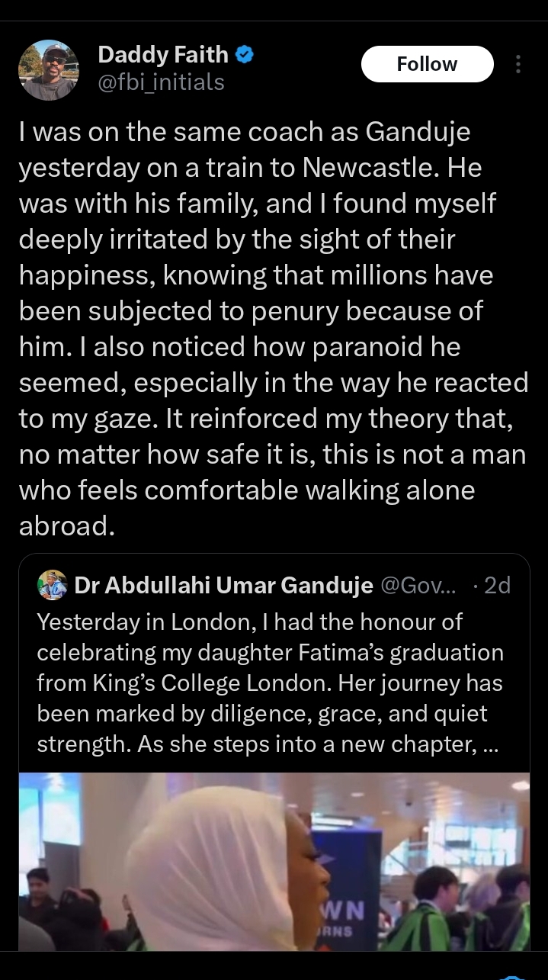Open the three-dot more options menu
The width and height of the screenshot is (548, 980).
tap(518, 65)
